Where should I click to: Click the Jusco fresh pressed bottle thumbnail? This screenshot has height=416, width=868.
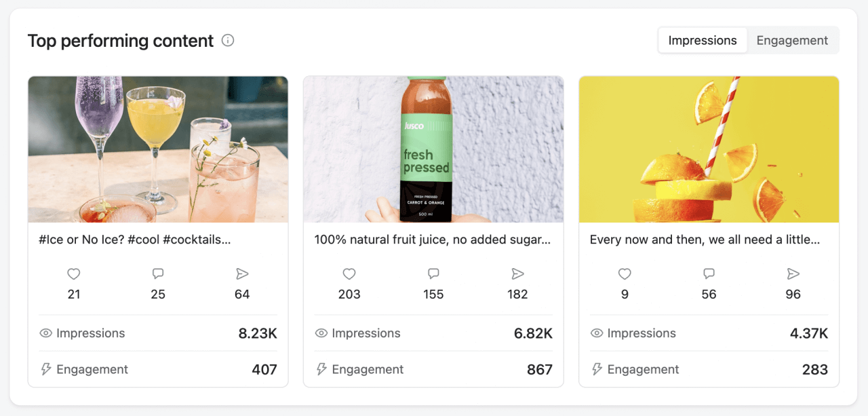coord(433,149)
